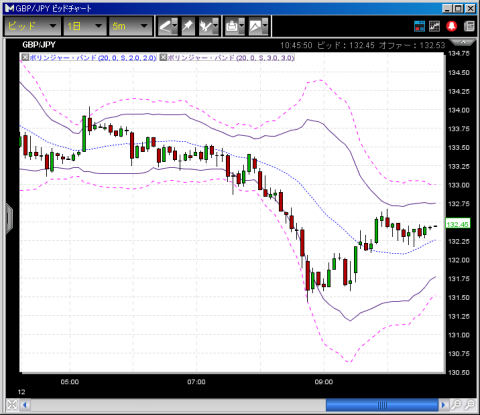Image resolution: width=480 pixels, height=415 pixels.
Task: Click the 09:00 time axis label
Action: coord(324,382)
